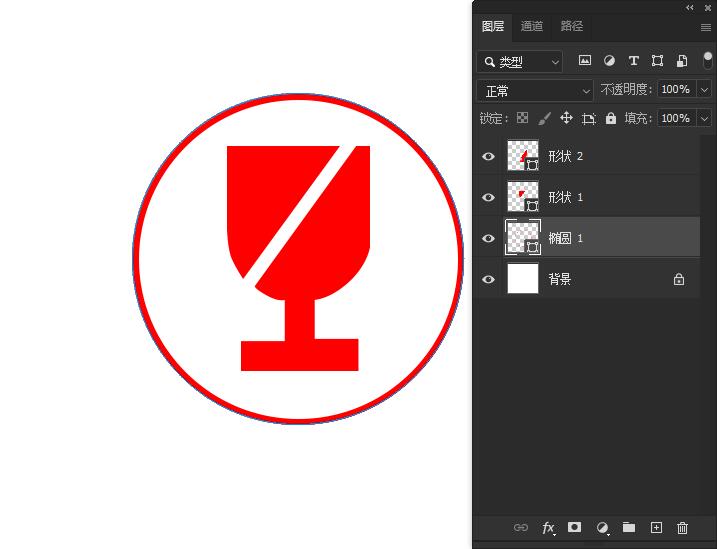Click the 背景 layer lock icon

point(679,279)
